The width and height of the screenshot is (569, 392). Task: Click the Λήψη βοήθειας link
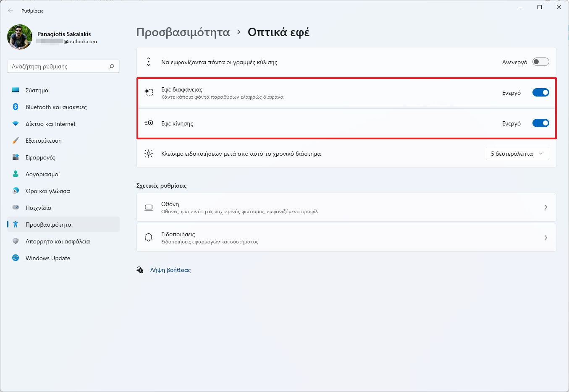170,270
